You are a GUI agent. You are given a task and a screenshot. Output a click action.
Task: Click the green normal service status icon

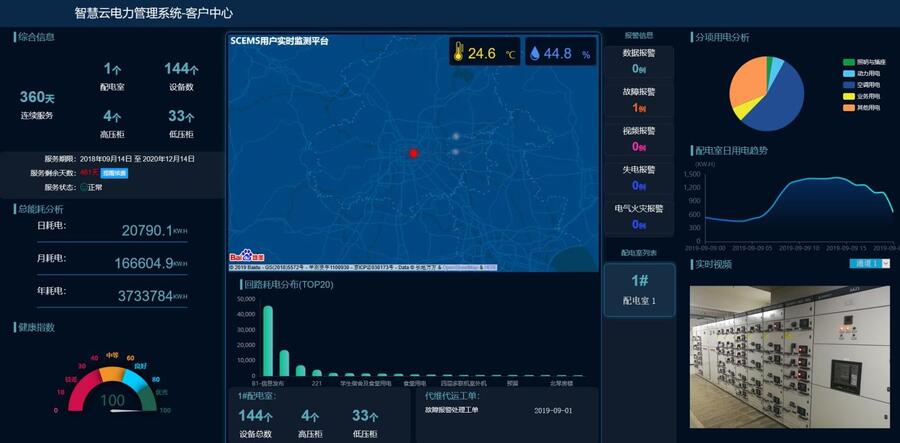click(x=84, y=187)
